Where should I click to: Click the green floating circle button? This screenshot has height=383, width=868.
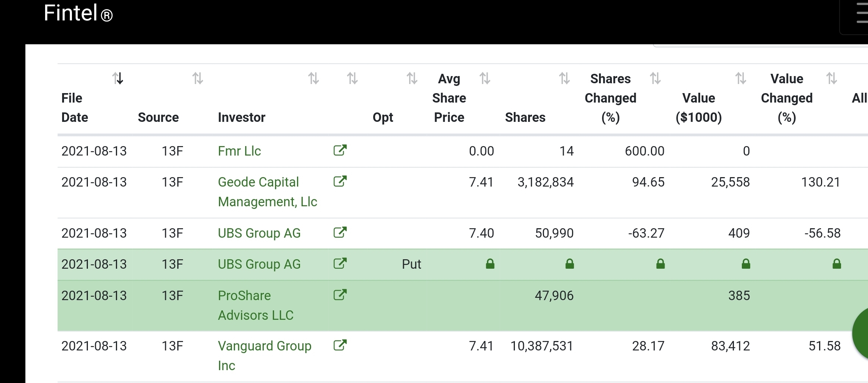point(861,333)
